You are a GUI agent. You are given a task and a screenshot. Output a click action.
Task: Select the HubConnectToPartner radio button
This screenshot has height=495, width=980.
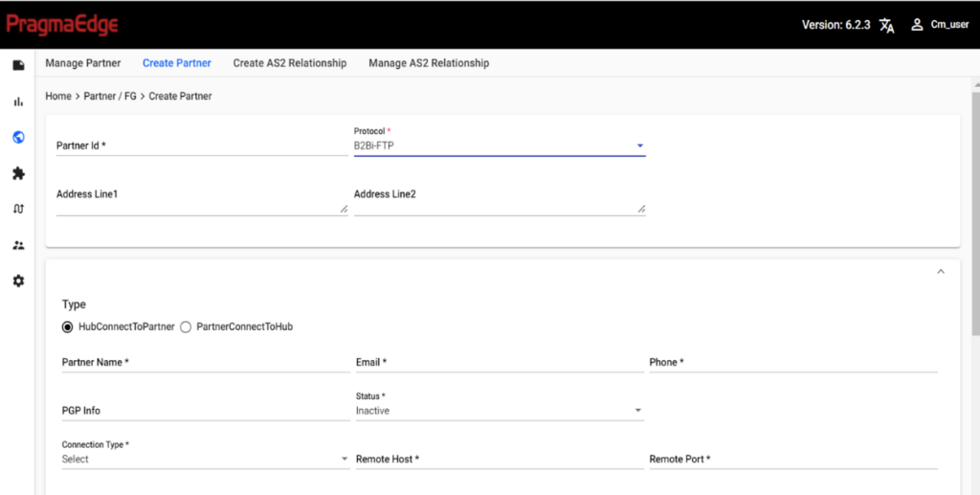point(68,326)
